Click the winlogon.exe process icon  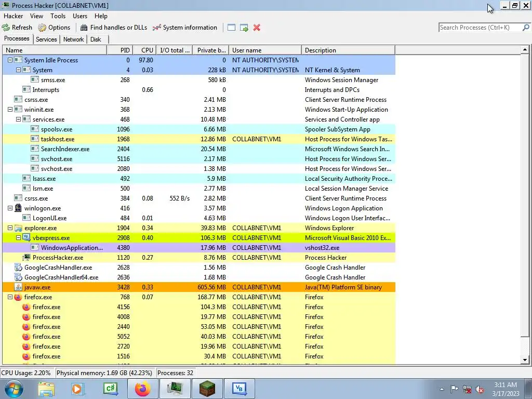(x=18, y=208)
